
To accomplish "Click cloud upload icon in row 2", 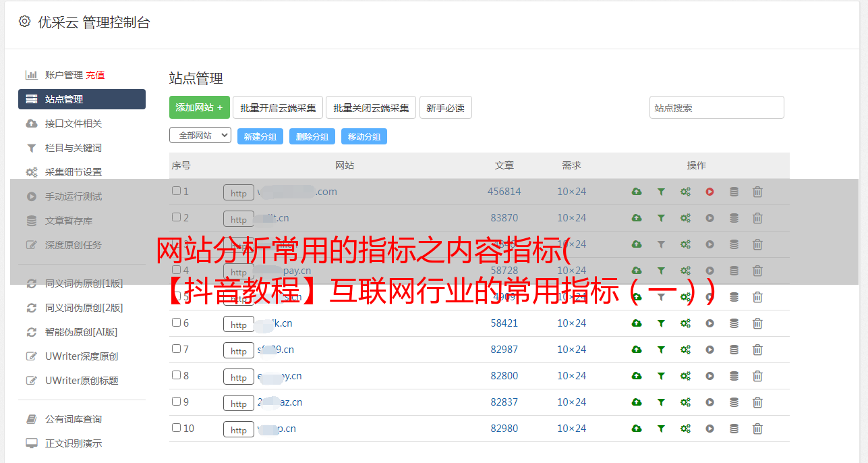I will [x=637, y=218].
